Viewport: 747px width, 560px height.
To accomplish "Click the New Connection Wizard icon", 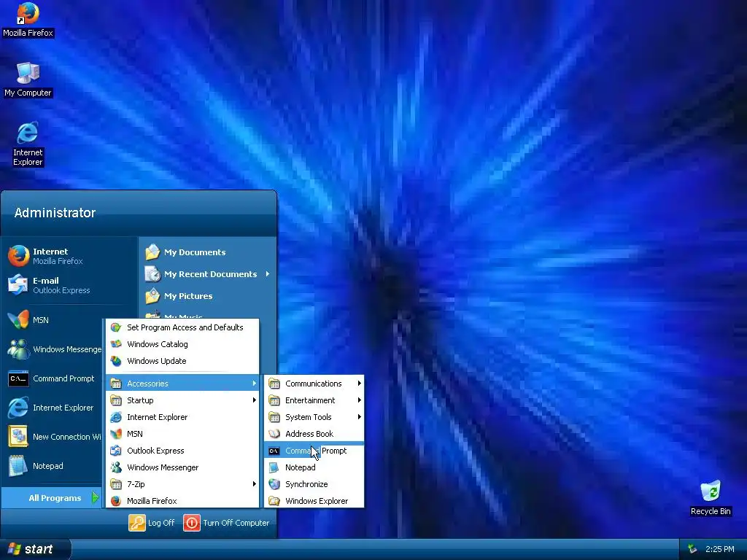I will tap(18, 437).
